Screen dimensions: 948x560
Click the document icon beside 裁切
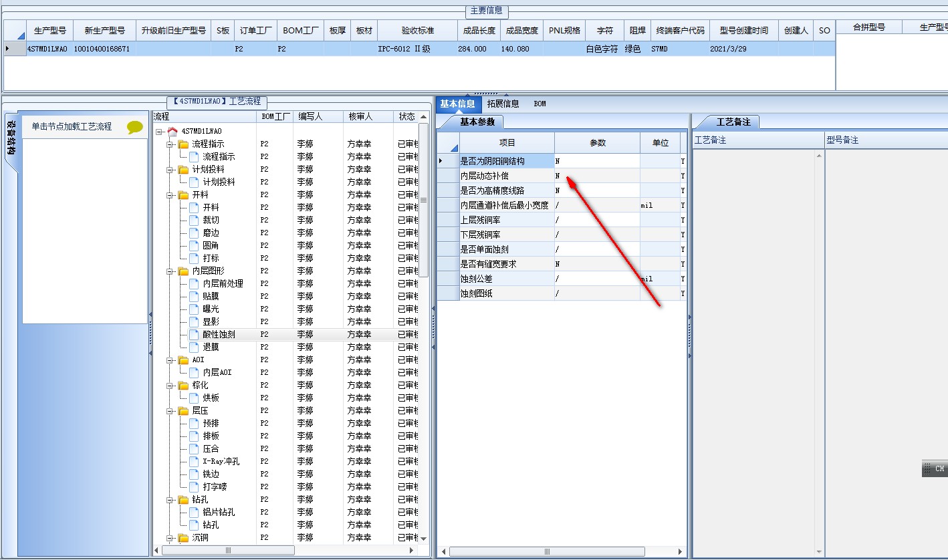[194, 220]
